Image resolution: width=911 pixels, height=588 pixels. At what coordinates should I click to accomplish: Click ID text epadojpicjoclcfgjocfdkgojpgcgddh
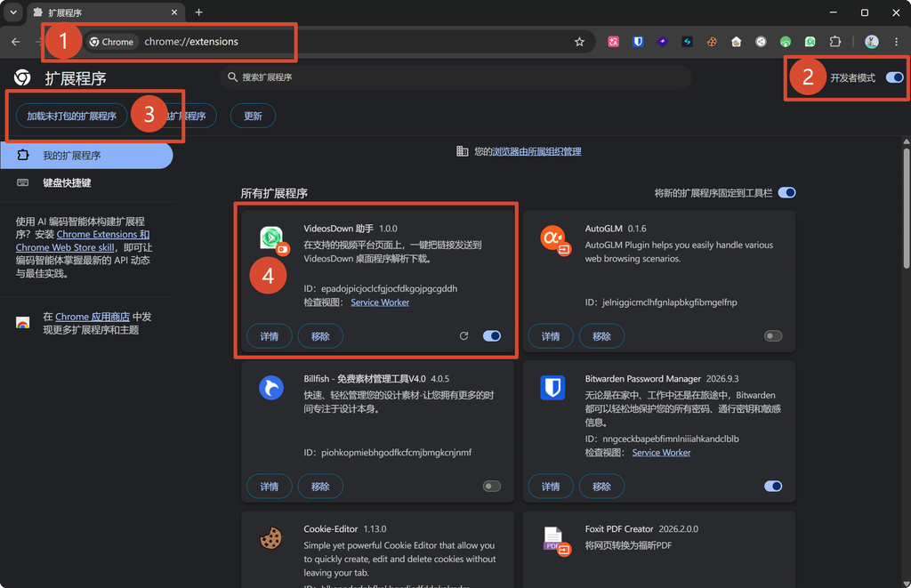[x=390, y=289]
